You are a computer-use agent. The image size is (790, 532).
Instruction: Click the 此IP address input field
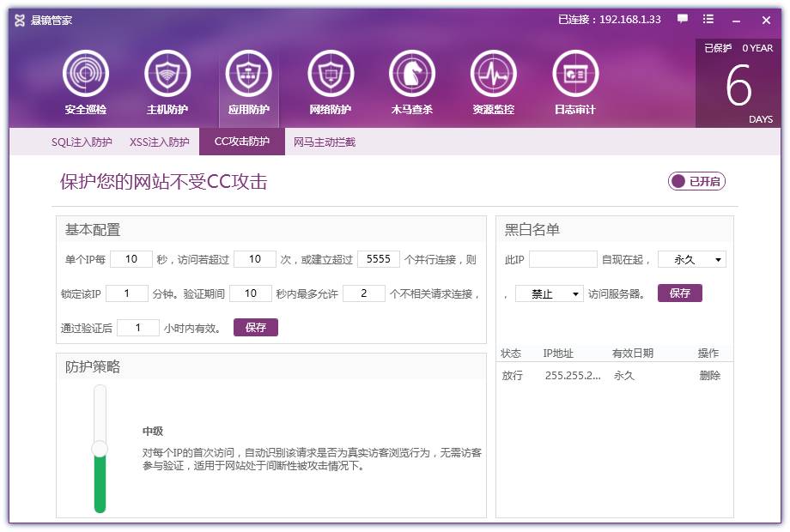tap(563, 258)
